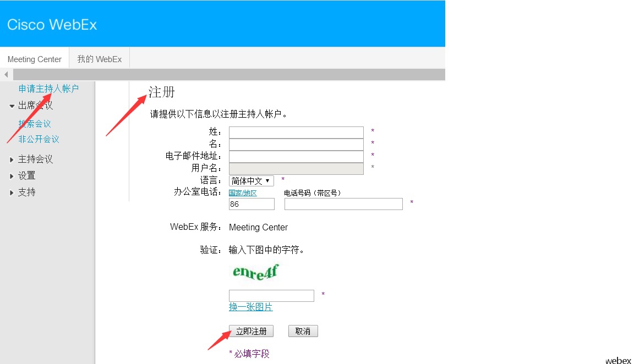This screenshot has height=364, width=634.
Task: Focus the 姓 input field
Action: tap(296, 133)
